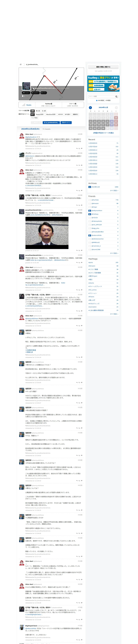
Task: Open Recent entry 11月19日(火)
Action: (93, 174)
